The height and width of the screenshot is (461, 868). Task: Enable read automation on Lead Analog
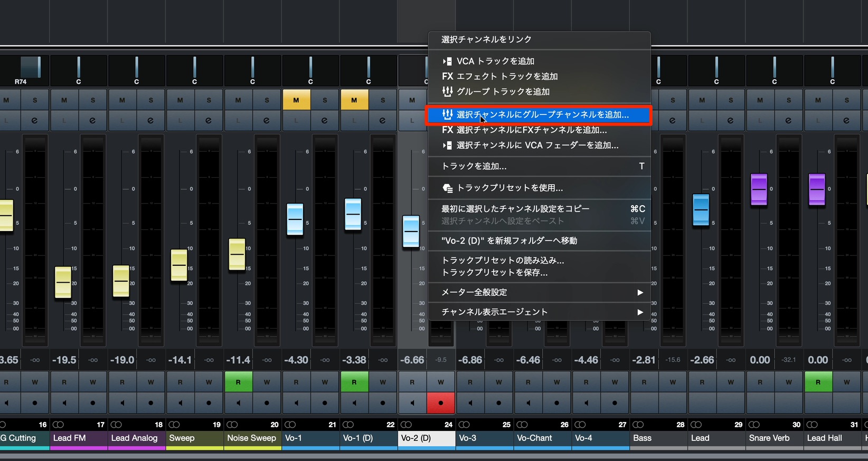(x=122, y=382)
